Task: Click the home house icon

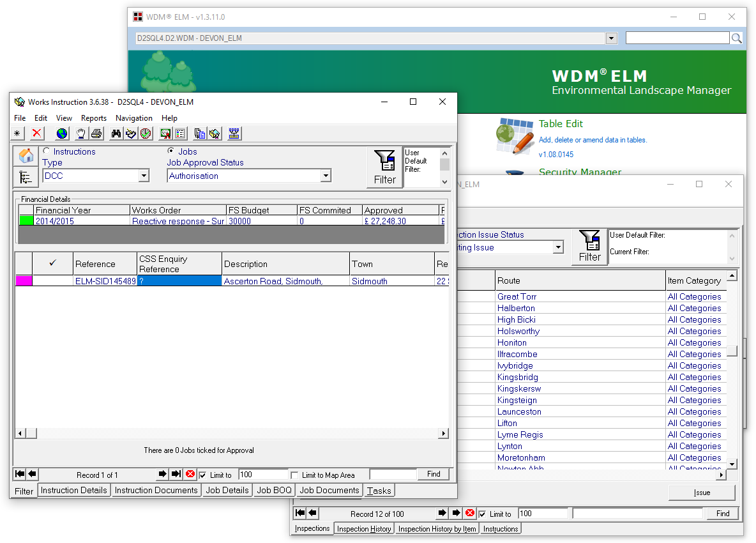Action: pos(26,156)
